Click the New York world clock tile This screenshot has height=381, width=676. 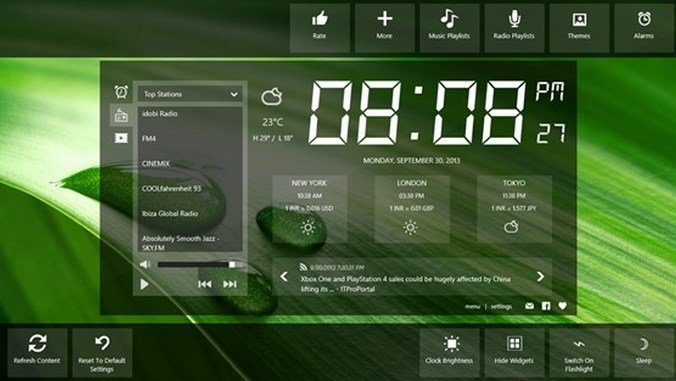click(x=310, y=209)
